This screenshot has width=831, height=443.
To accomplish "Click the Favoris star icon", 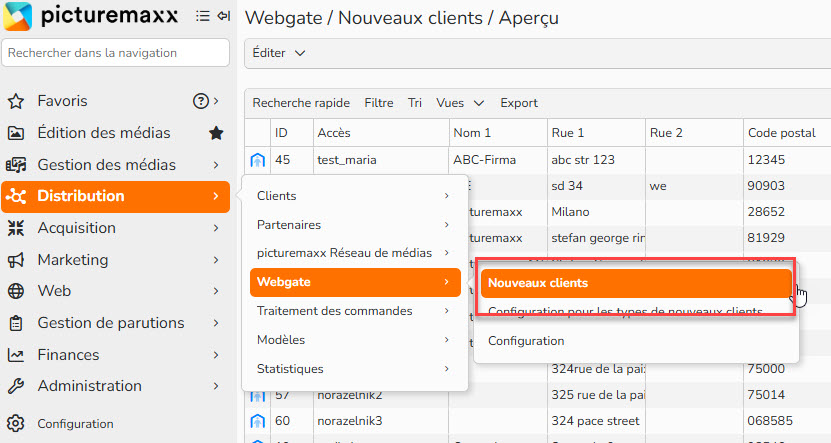I will point(16,101).
